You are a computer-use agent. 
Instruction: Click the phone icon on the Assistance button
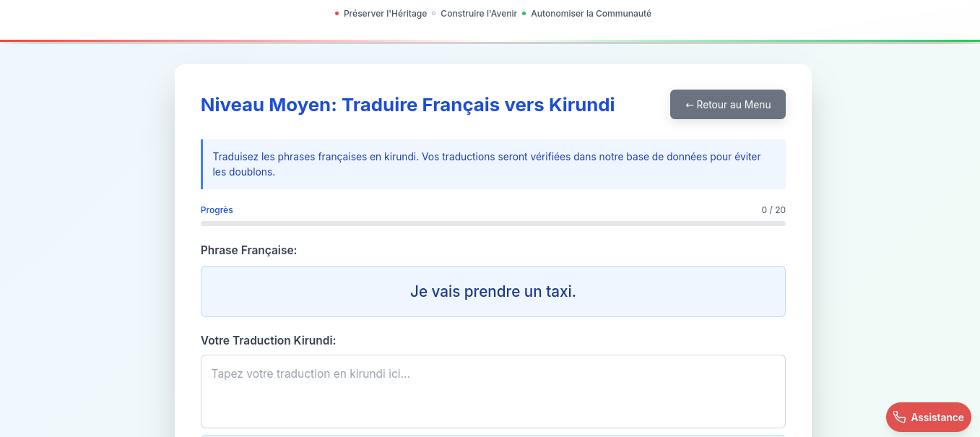coord(900,417)
